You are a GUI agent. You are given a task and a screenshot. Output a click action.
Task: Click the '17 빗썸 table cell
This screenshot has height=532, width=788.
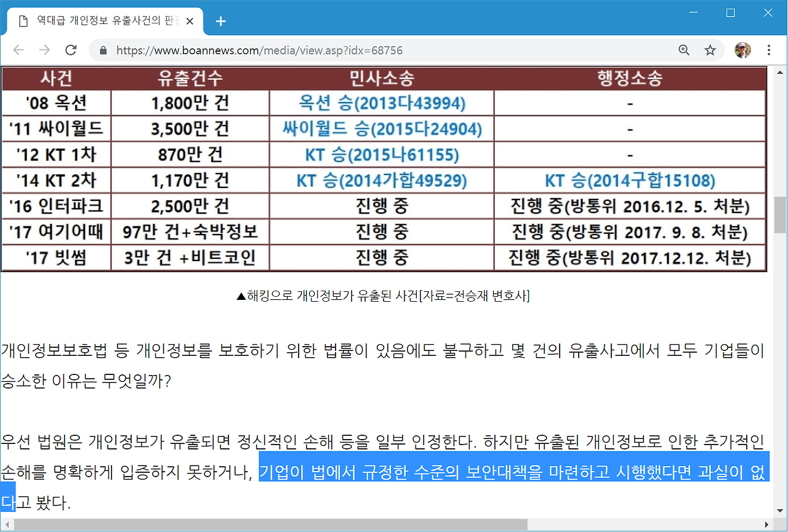pos(57,257)
